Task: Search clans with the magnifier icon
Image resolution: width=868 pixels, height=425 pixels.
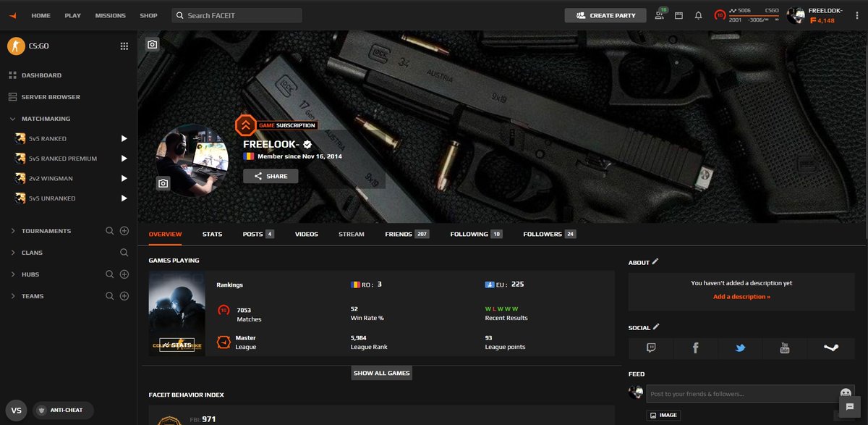Action: coord(124,253)
